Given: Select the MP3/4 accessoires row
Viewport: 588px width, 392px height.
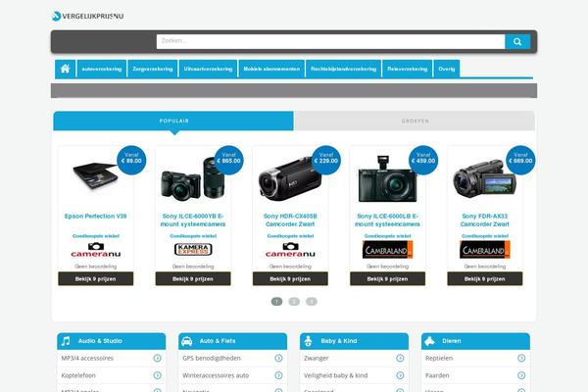Looking at the screenshot, I should [112, 359].
